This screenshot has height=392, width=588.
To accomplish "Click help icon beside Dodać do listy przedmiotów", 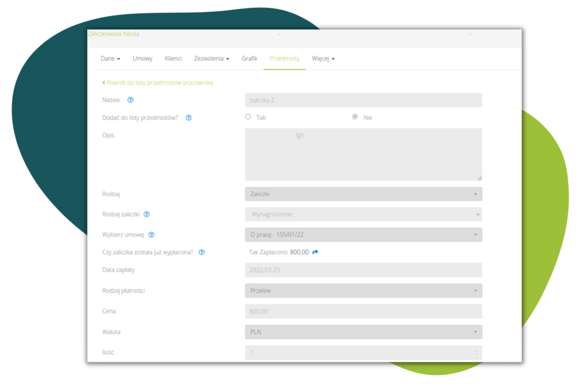I will [189, 118].
